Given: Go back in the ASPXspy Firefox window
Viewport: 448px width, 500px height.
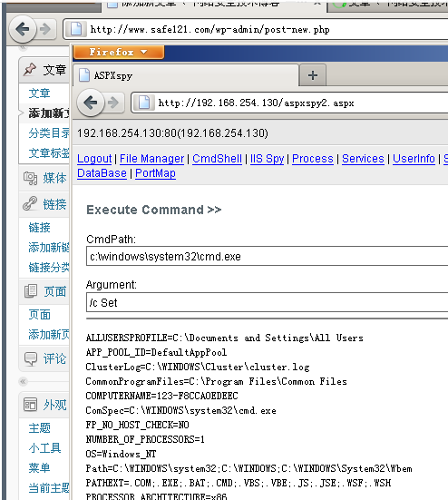Looking at the screenshot, I should (91, 103).
